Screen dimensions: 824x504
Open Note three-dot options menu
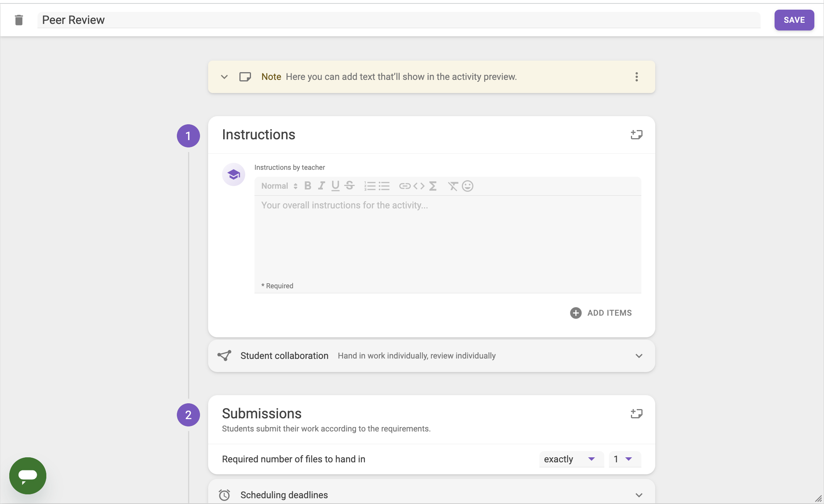[636, 77]
